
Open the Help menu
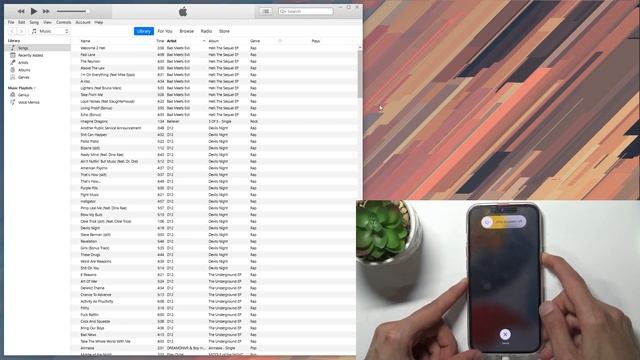99,22
